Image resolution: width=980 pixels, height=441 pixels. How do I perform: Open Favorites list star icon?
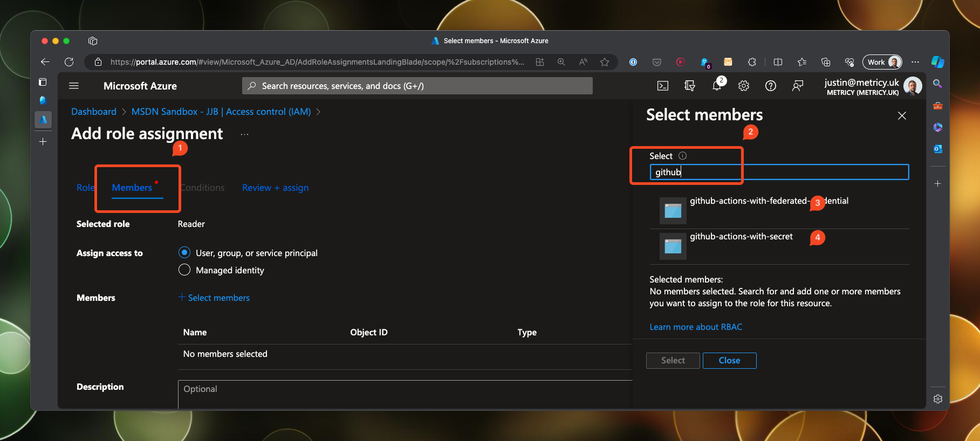pos(802,62)
